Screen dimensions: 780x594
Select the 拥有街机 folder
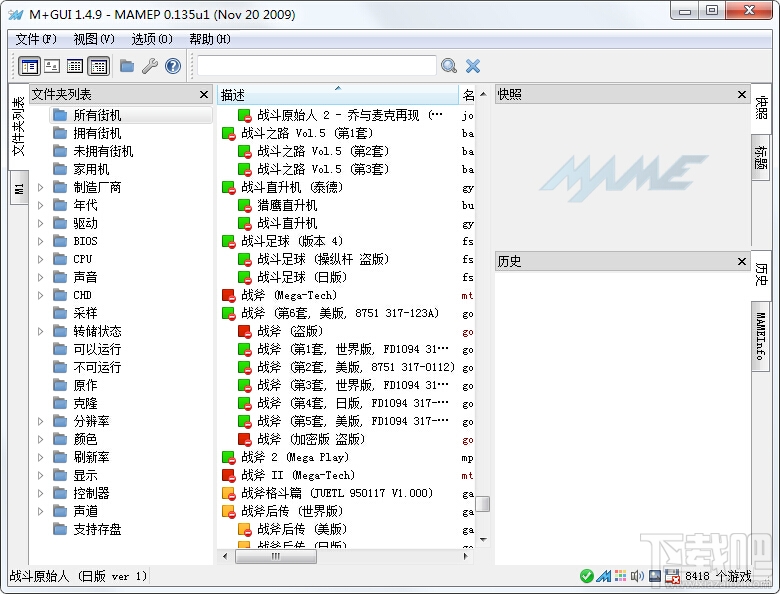coord(97,133)
